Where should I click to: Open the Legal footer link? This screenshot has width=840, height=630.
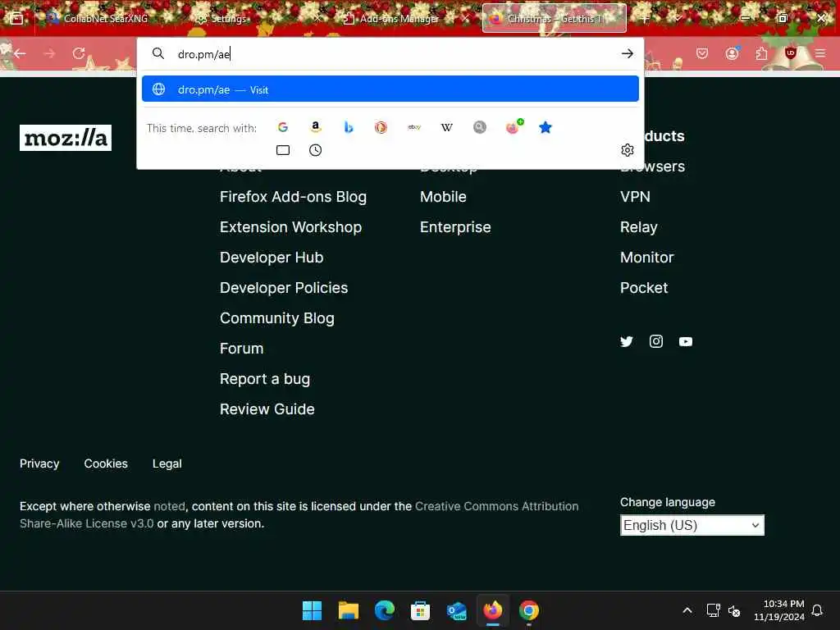[x=167, y=463]
